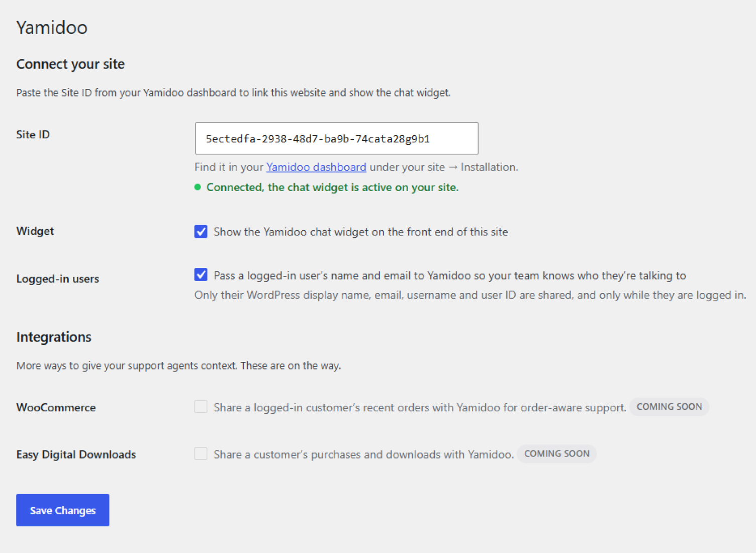Image resolution: width=756 pixels, height=553 pixels.
Task: Click the 'Logged-in users' row label
Action: [57, 279]
